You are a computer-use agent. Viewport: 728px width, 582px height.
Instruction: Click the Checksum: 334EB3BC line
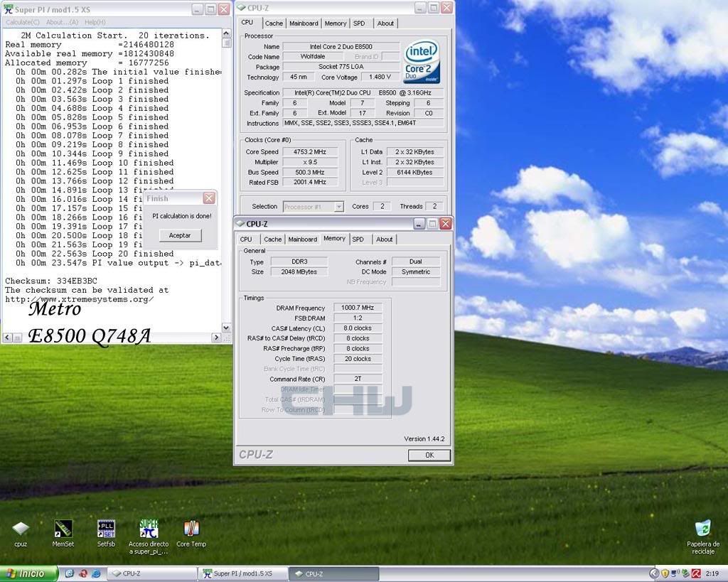click(x=51, y=281)
